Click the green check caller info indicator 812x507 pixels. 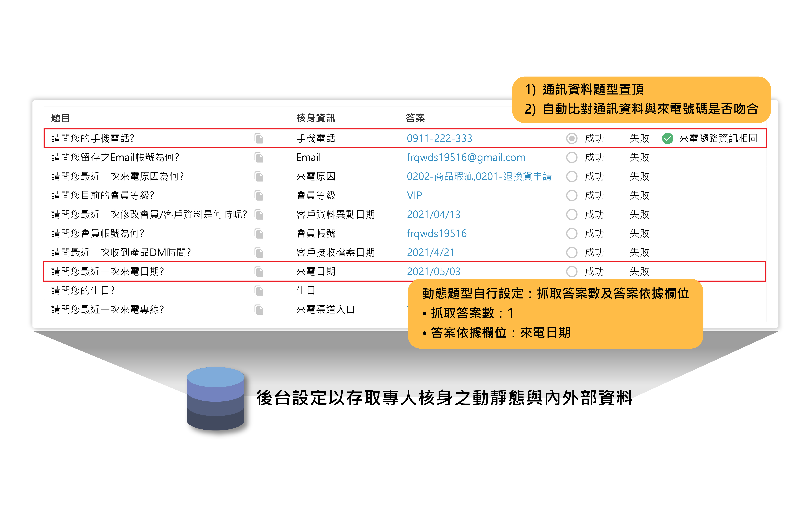pos(667,138)
